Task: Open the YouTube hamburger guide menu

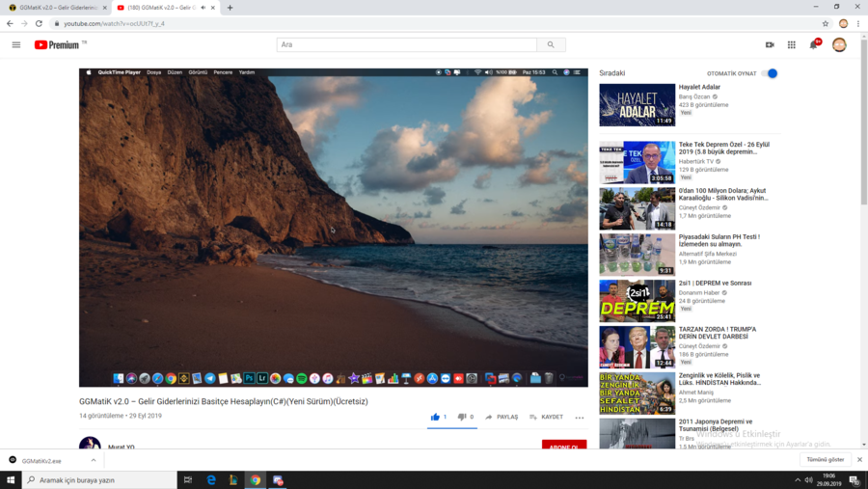Action: click(16, 44)
